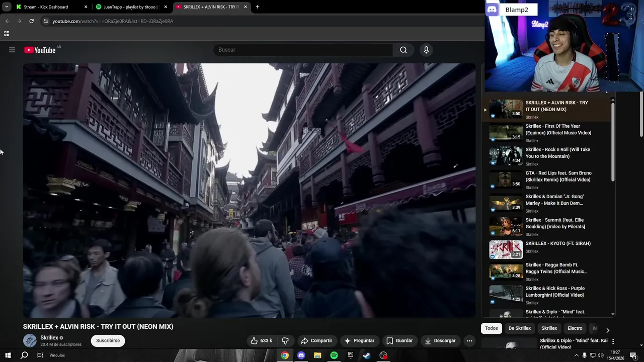Screen dimensions: 644x362
Task: Click the browser address bar URL
Action: click(113, 21)
